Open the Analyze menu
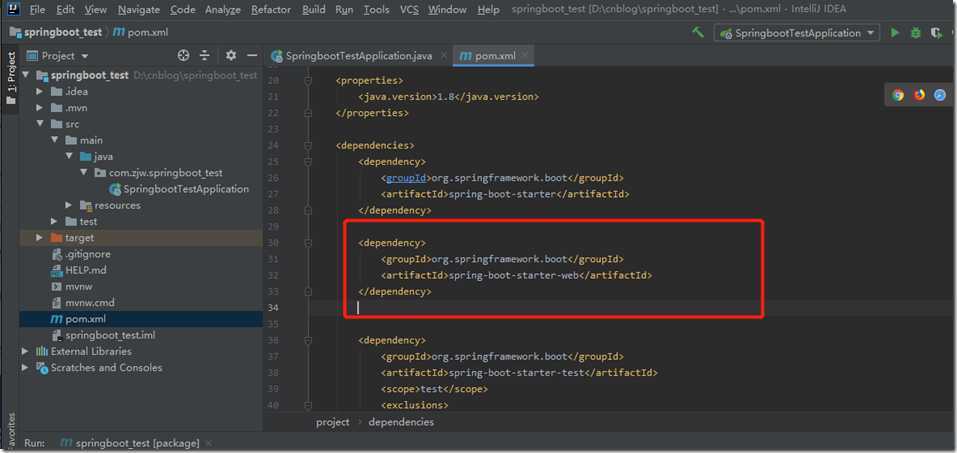 tap(223, 10)
